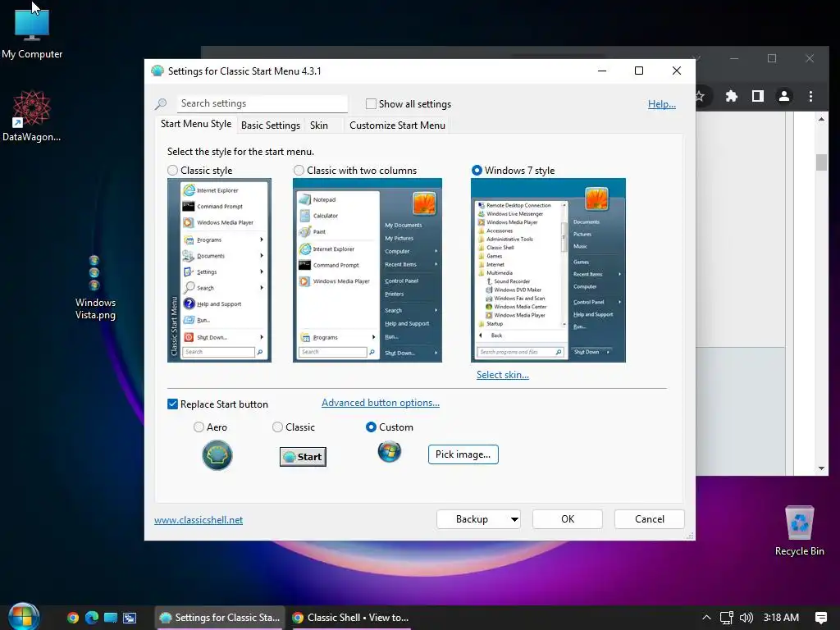This screenshot has width=840, height=630.
Task: Open the Recycle Bin desktop icon
Action: click(799, 531)
